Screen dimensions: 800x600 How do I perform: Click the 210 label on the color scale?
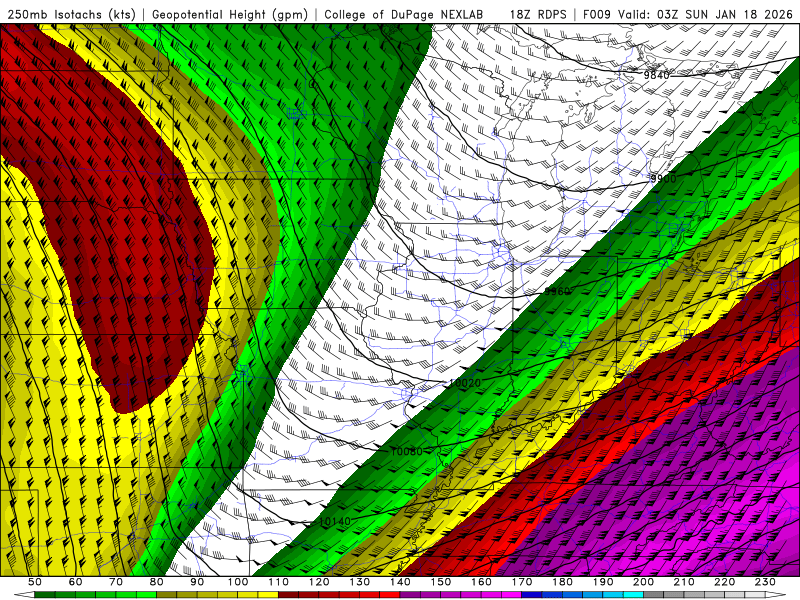click(x=684, y=582)
